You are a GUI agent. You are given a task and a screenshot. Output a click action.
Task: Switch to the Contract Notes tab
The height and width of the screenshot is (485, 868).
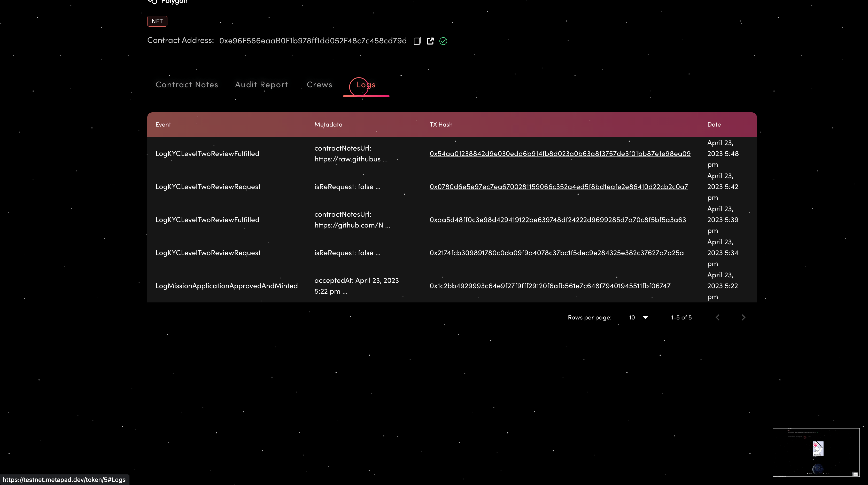187,84
